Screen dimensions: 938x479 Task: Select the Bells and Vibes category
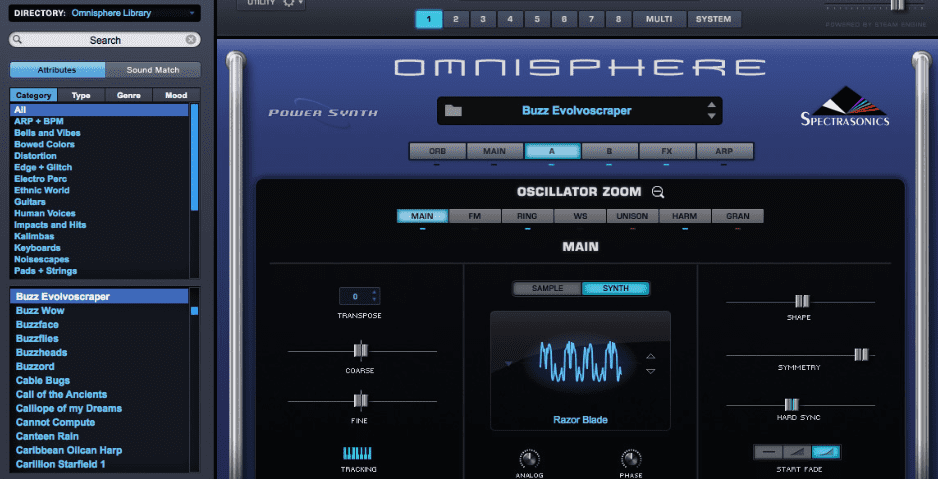point(47,133)
